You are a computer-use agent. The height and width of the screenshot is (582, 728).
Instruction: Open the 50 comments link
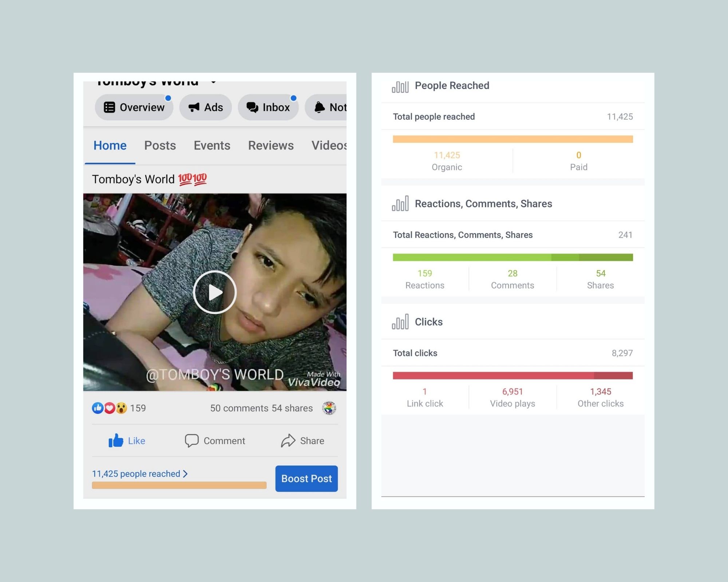pyautogui.click(x=239, y=408)
